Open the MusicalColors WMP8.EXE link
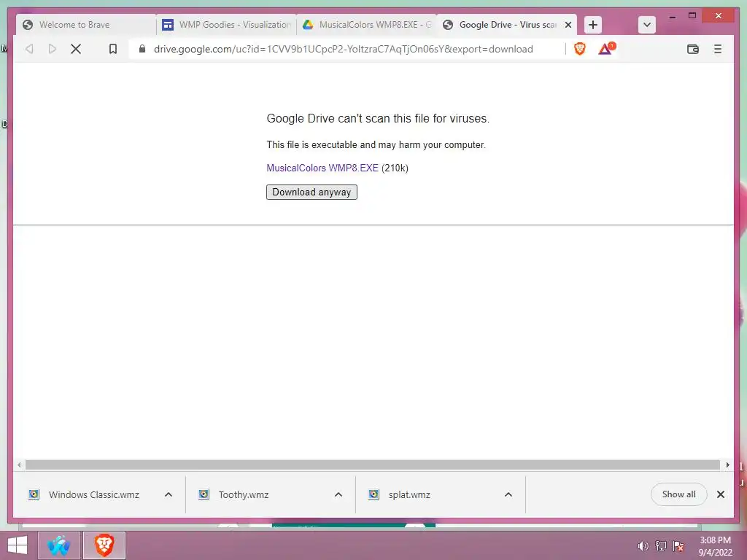 (x=322, y=168)
